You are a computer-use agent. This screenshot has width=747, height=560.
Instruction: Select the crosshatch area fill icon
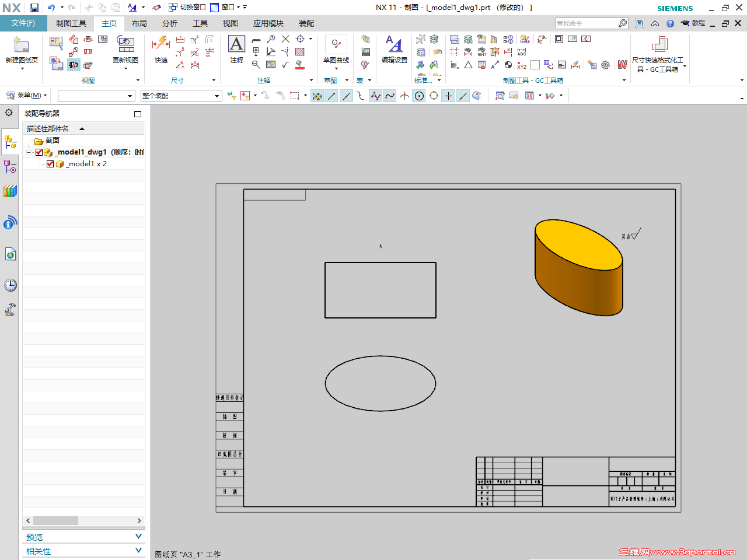[300, 52]
